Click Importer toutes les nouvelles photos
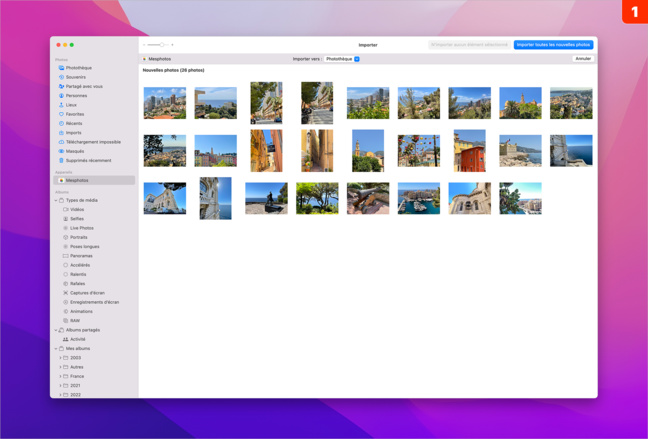648x439 pixels. [x=553, y=45]
